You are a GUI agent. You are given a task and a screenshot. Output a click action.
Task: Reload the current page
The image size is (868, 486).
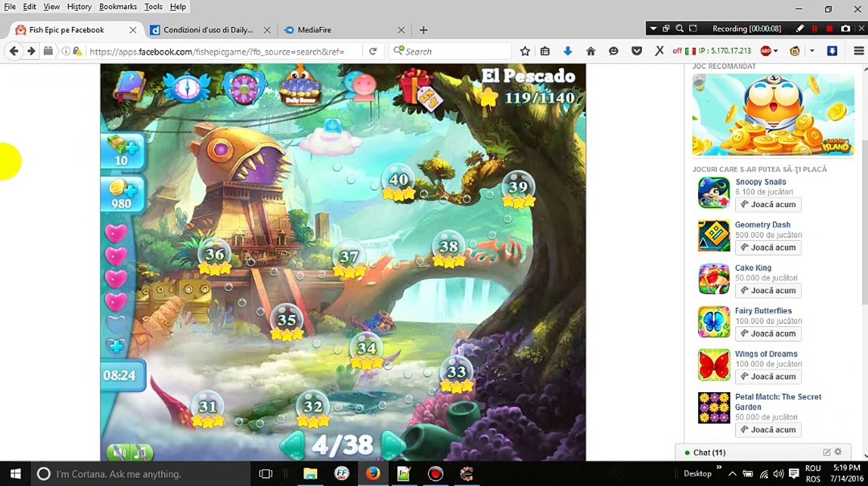point(372,51)
